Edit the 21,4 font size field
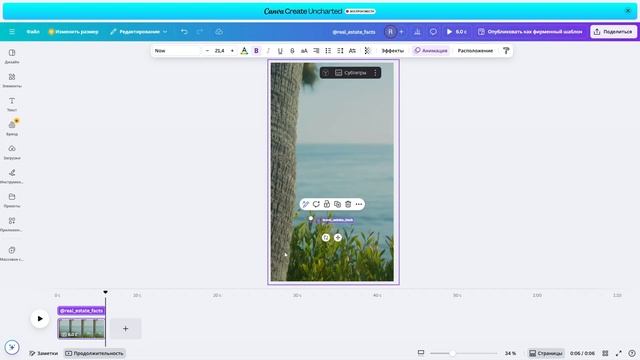Viewport: 640px width, 360px height. 220,51
